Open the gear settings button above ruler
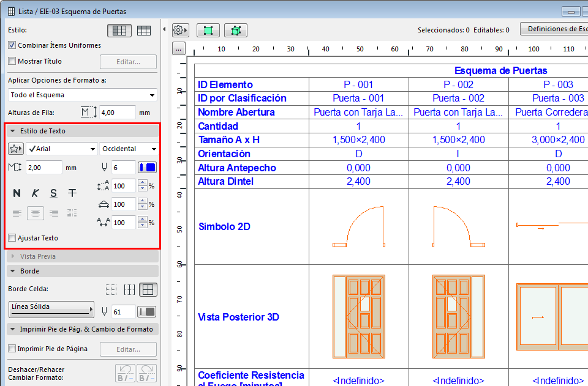Screen dimensions: 588x386 (180, 30)
